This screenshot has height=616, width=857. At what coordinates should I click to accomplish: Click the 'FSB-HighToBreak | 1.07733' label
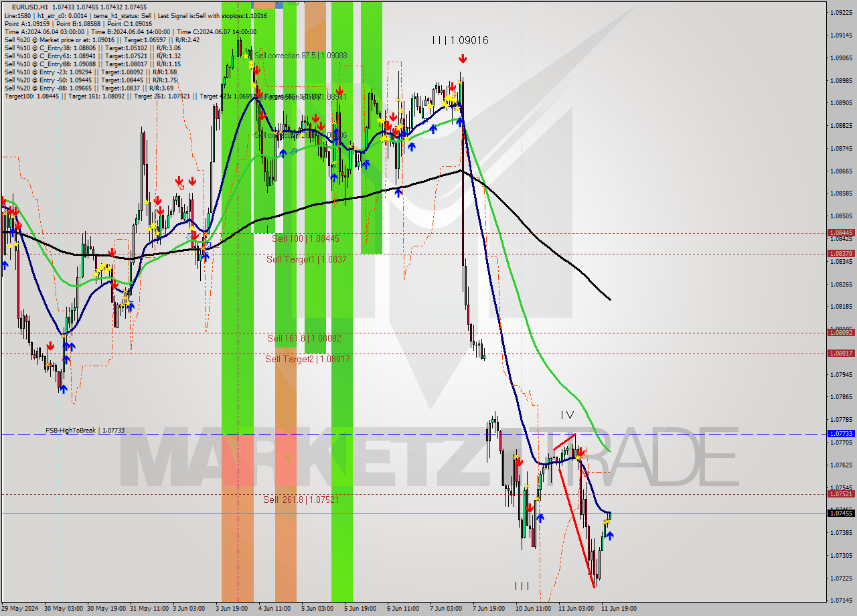[85, 431]
